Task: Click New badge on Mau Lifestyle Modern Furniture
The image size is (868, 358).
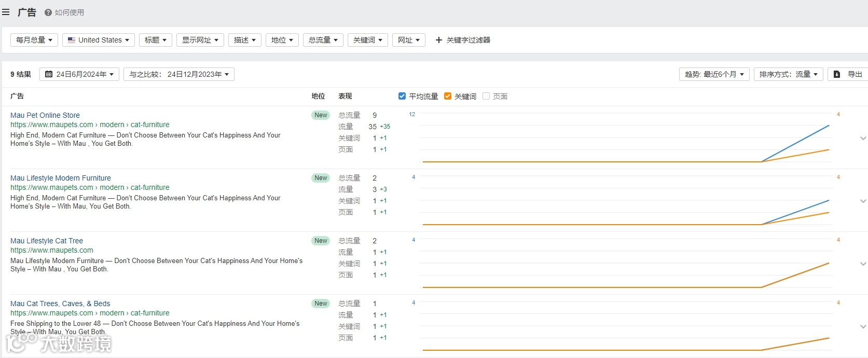Action: (x=321, y=178)
